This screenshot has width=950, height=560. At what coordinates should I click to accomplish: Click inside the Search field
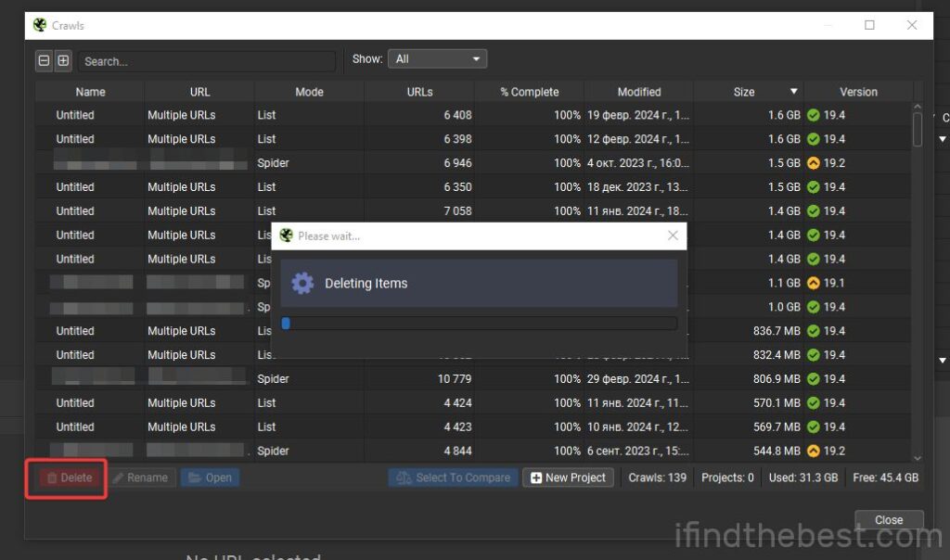pos(206,60)
